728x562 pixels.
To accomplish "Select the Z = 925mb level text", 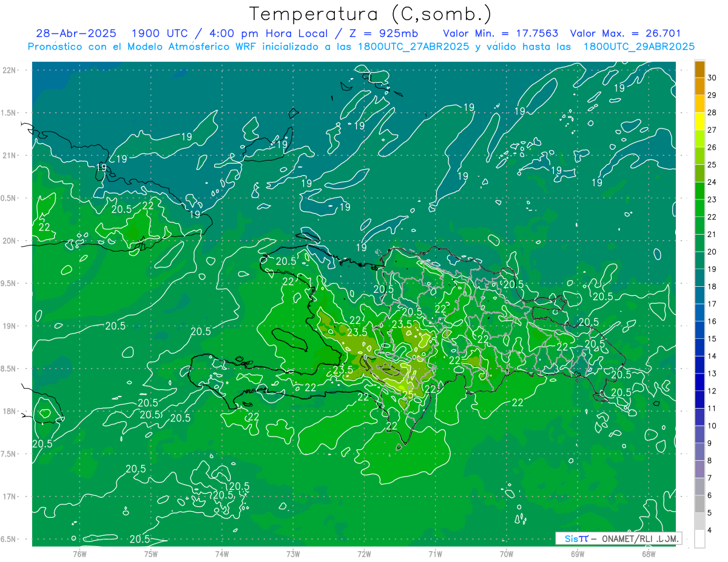I will pyautogui.click(x=382, y=33).
